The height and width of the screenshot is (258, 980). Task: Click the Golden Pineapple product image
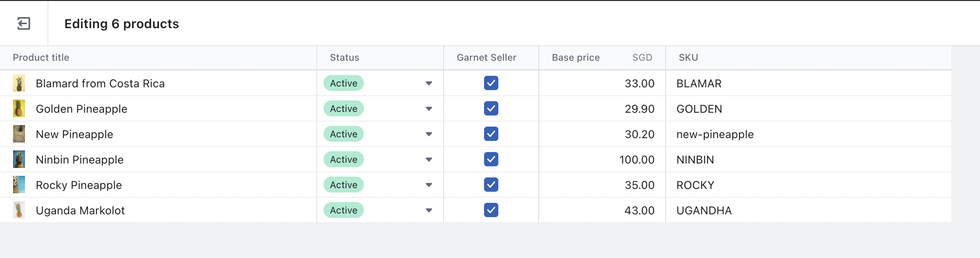19,108
